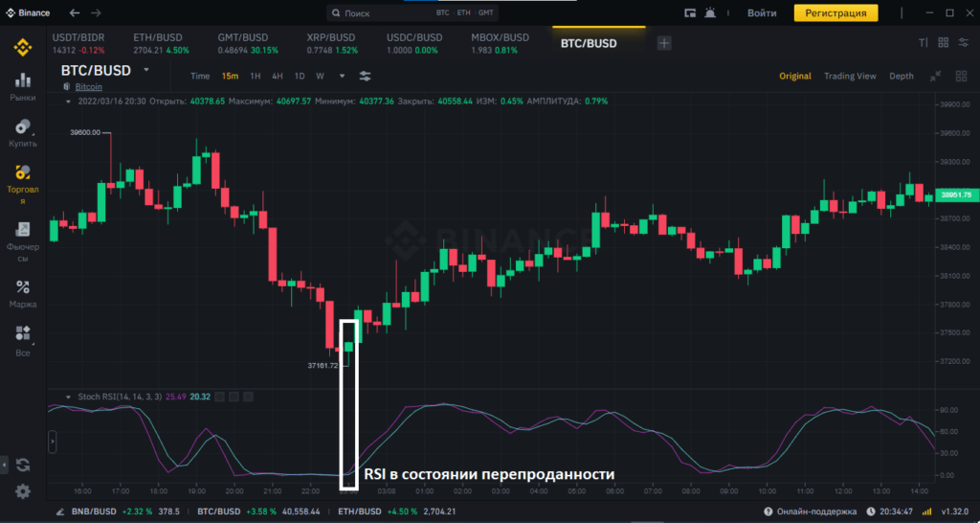Add a new trading pair tab

664,43
